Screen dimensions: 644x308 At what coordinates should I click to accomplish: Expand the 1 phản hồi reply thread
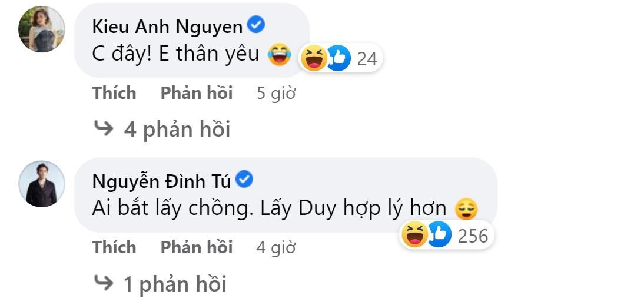point(160,284)
